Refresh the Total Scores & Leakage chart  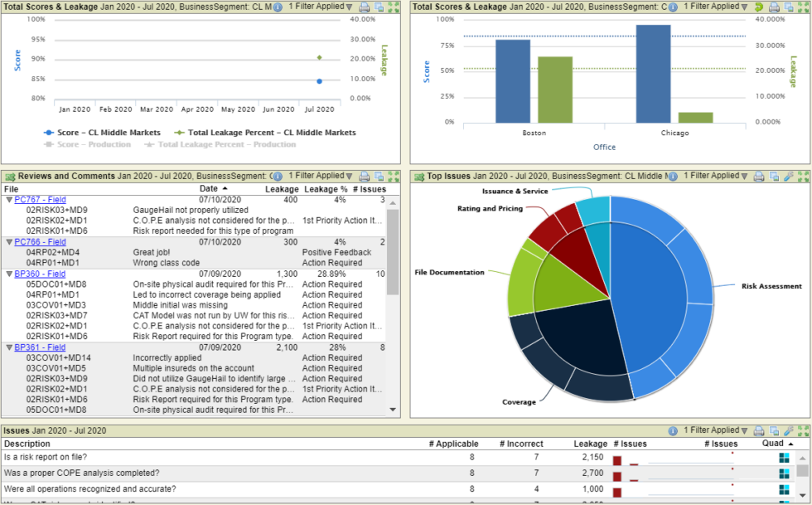tap(760, 7)
